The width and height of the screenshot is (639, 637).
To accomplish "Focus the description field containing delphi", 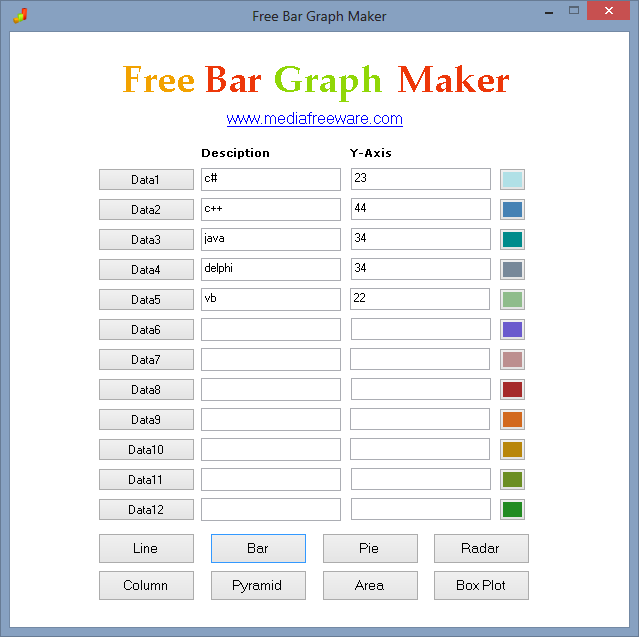I will (270, 269).
